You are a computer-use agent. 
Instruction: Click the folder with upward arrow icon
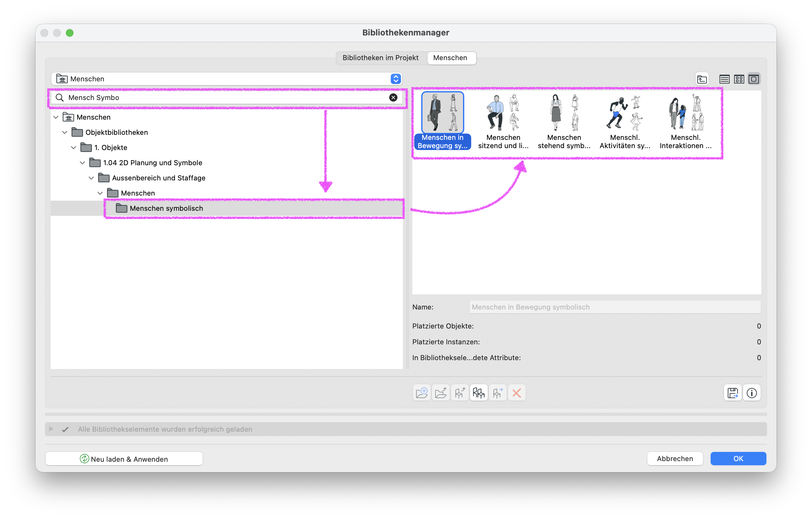441,393
